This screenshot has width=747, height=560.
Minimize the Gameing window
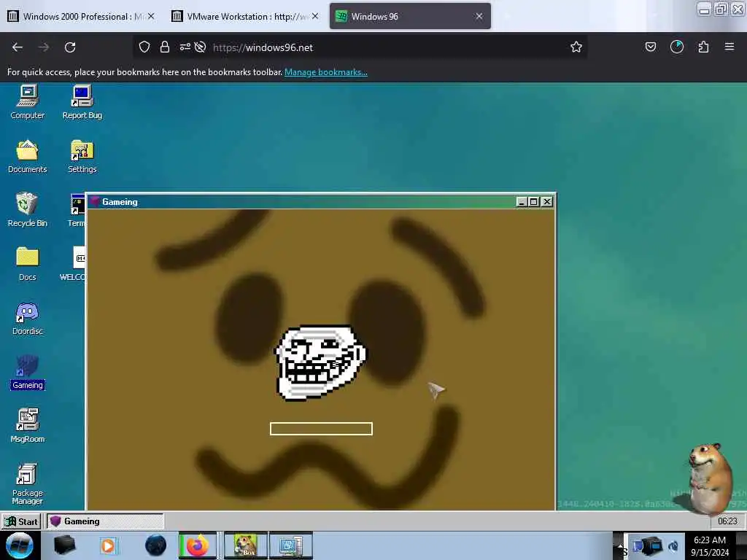[x=521, y=202]
